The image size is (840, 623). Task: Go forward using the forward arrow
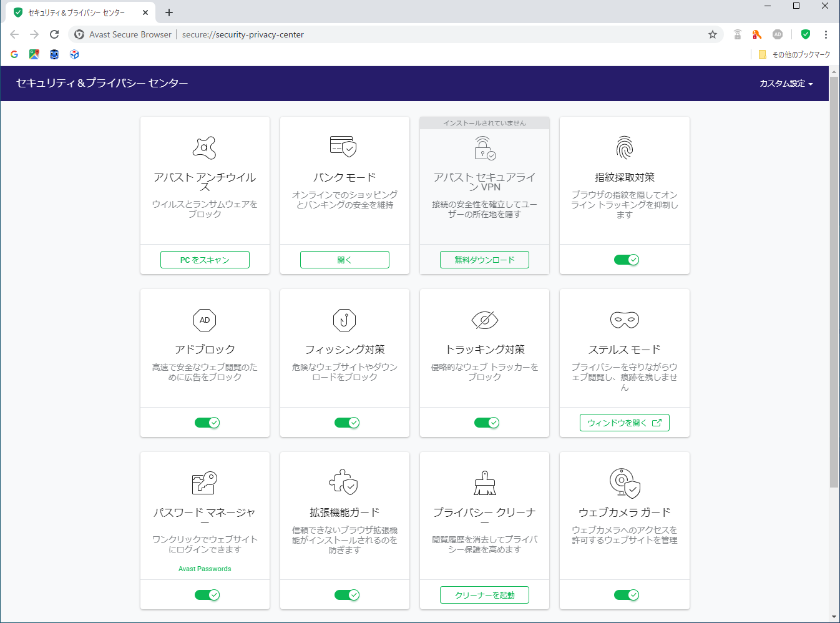(34, 34)
